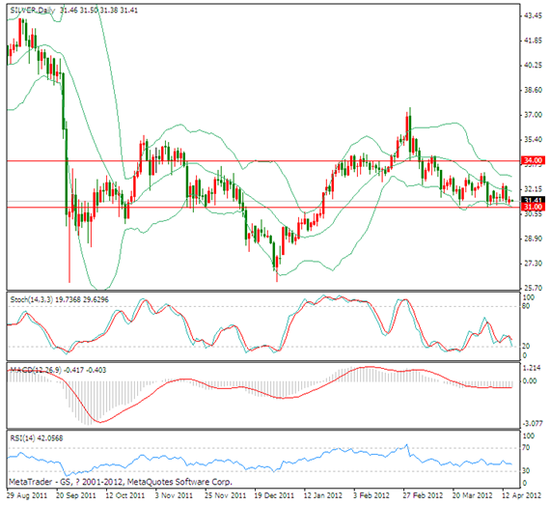Image resolution: width=550 pixels, height=505 pixels.
Task: Click the 12 Apr 2012 date label
Action: tap(521, 496)
